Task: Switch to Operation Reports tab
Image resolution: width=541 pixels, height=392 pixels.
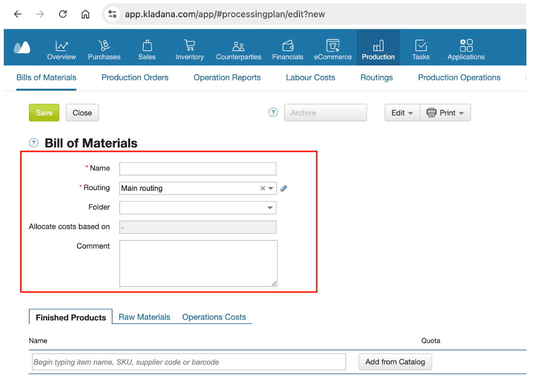Action: tap(227, 77)
